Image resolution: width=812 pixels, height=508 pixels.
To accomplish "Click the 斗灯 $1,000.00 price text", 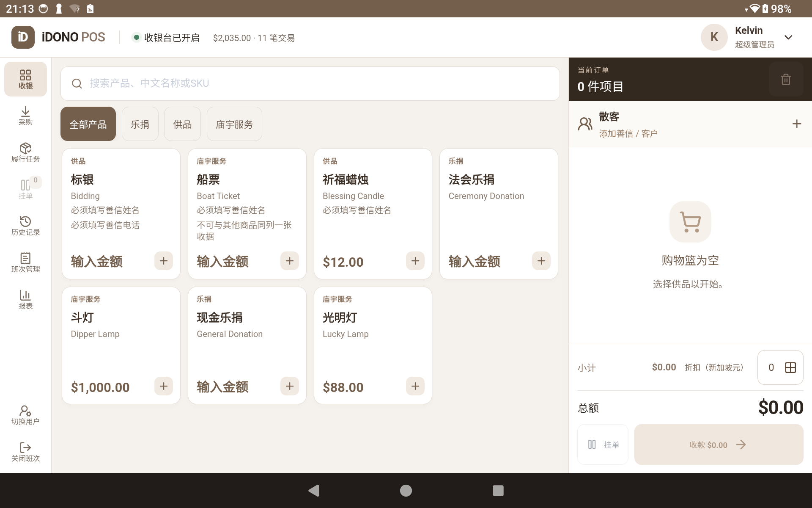I will pyautogui.click(x=100, y=387).
